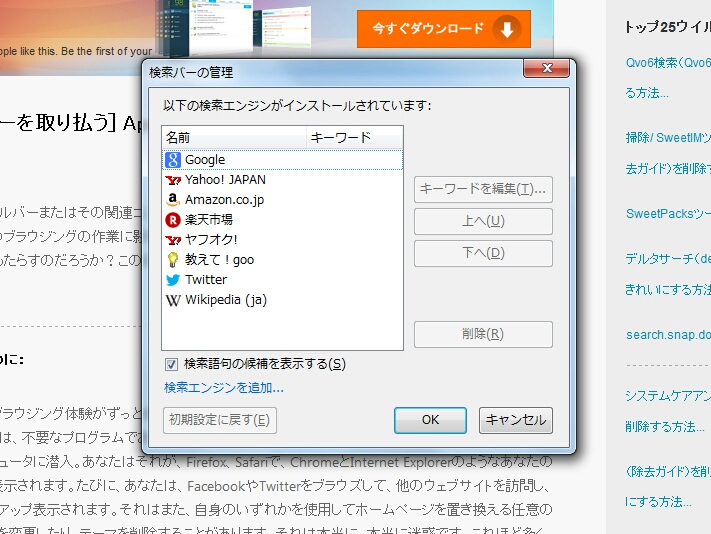Click the キャンセル button
Screen dimensions: 711x534
516,420
